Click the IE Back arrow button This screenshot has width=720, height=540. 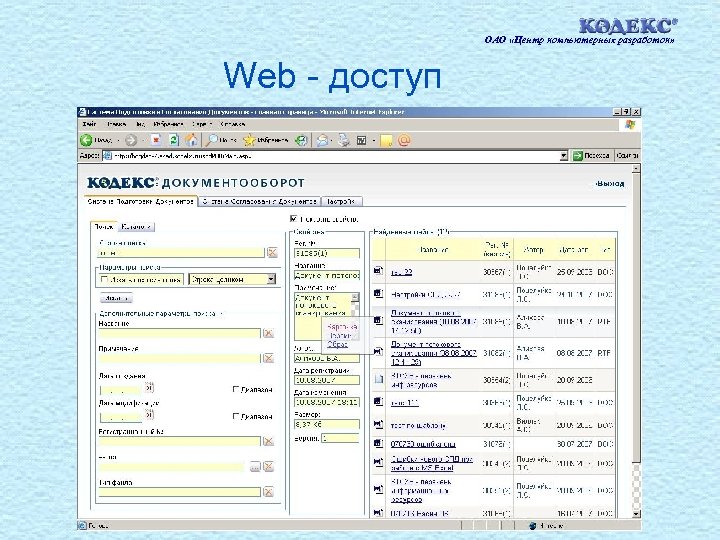coord(86,140)
